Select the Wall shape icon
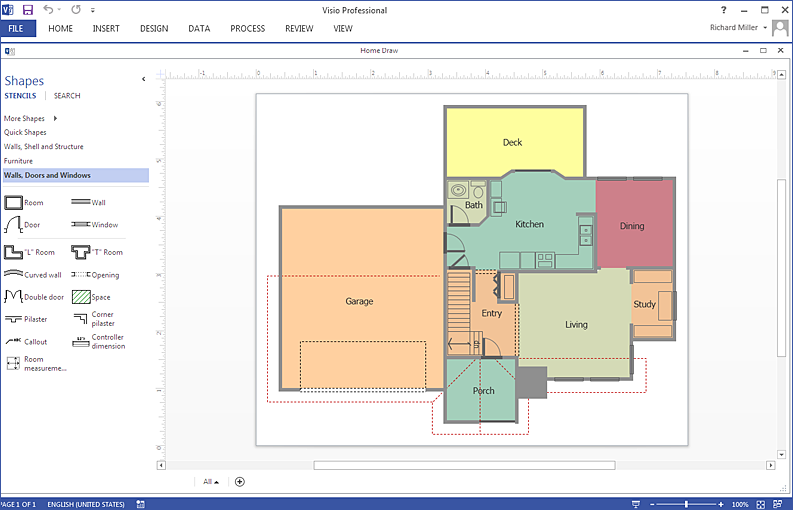Screen dimensions: 793x510 (x=80, y=202)
